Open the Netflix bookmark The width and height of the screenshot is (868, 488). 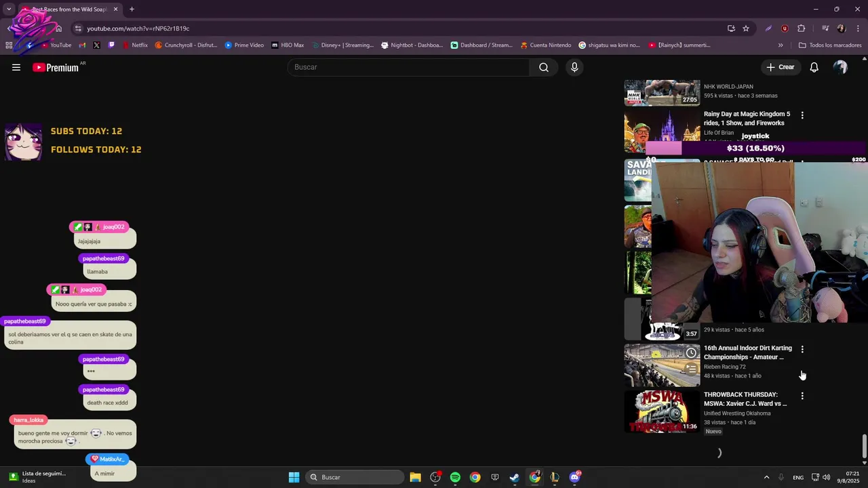pos(134,45)
